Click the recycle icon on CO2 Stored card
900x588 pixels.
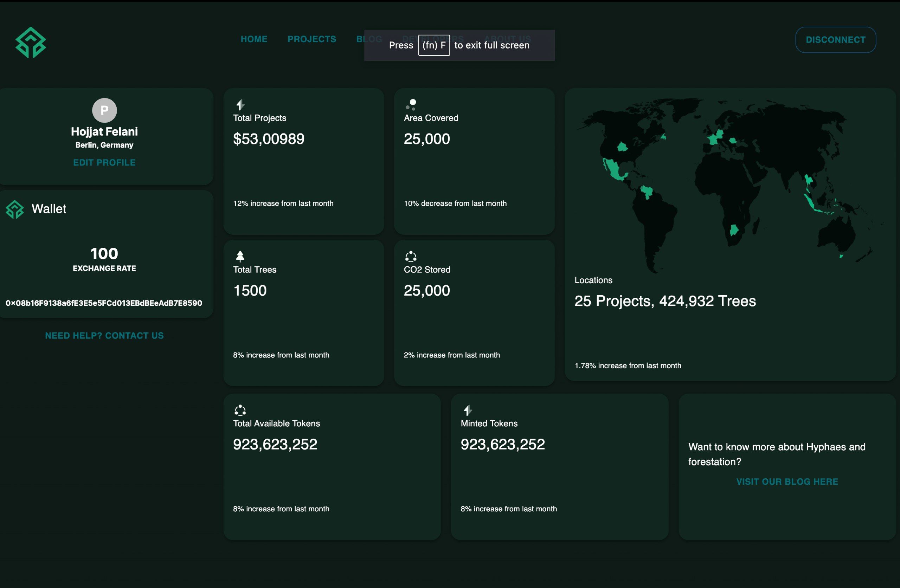[x=411, y=257]
